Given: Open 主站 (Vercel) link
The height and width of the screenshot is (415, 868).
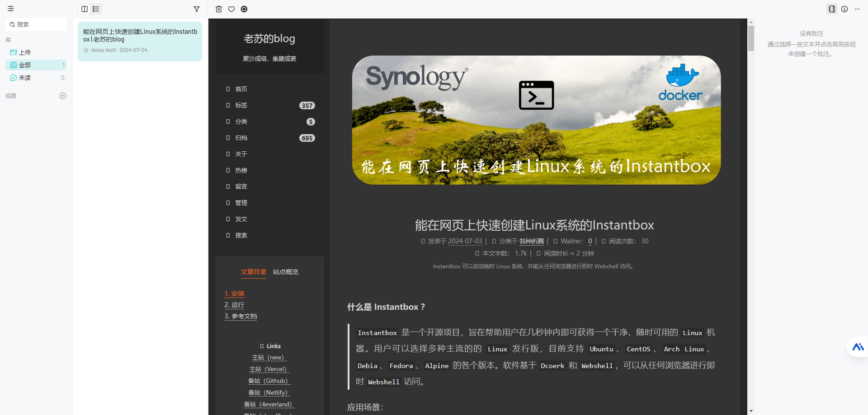Looking at the screenshot, I should pos(269,369).
